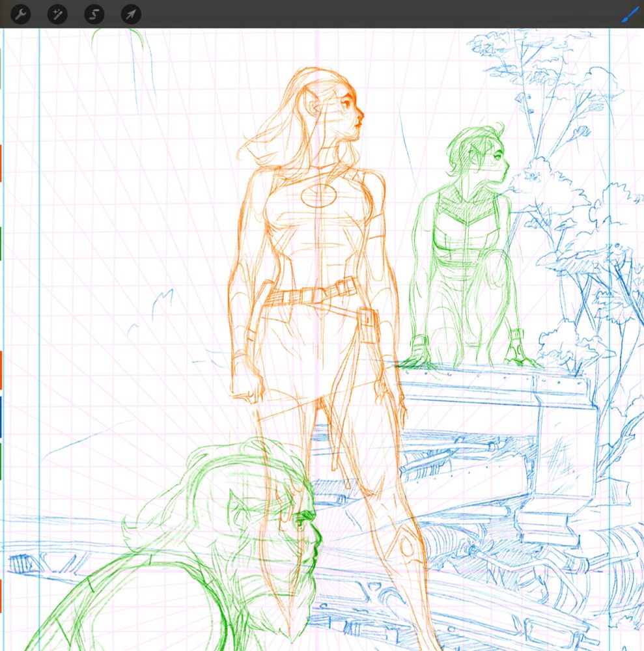
Task: Select the Brush tool
Action: pyautogui.click(x=630, y=16)
